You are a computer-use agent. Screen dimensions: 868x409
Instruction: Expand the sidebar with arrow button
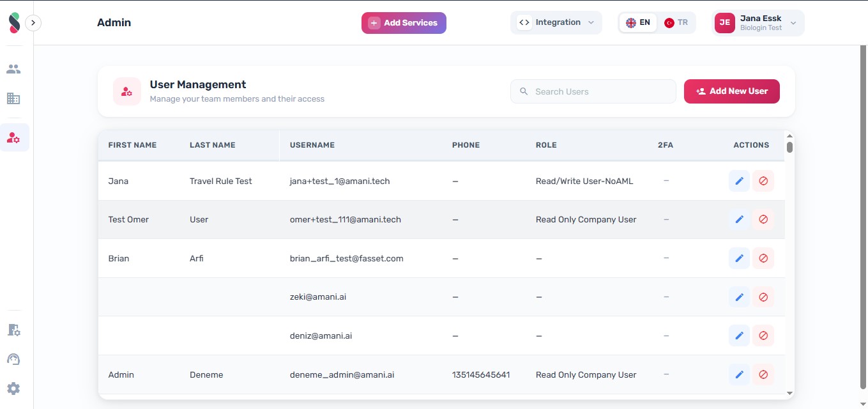[x=33, y=23]
